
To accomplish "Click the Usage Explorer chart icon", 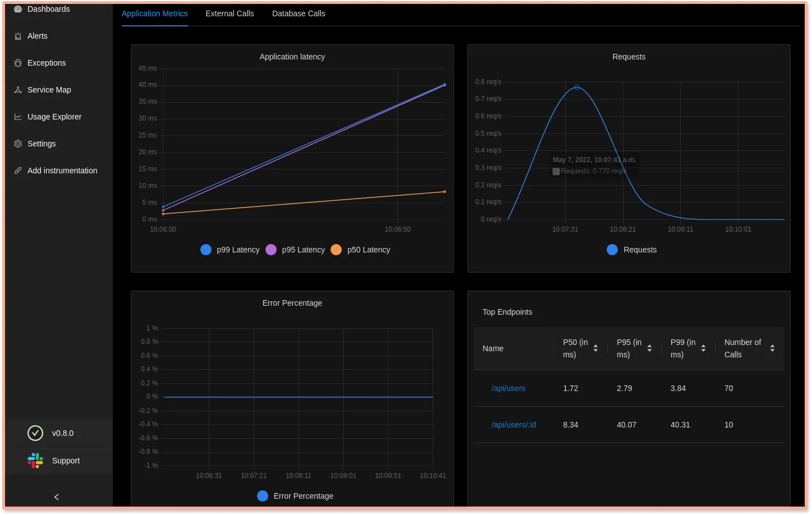I will (18, 117).
